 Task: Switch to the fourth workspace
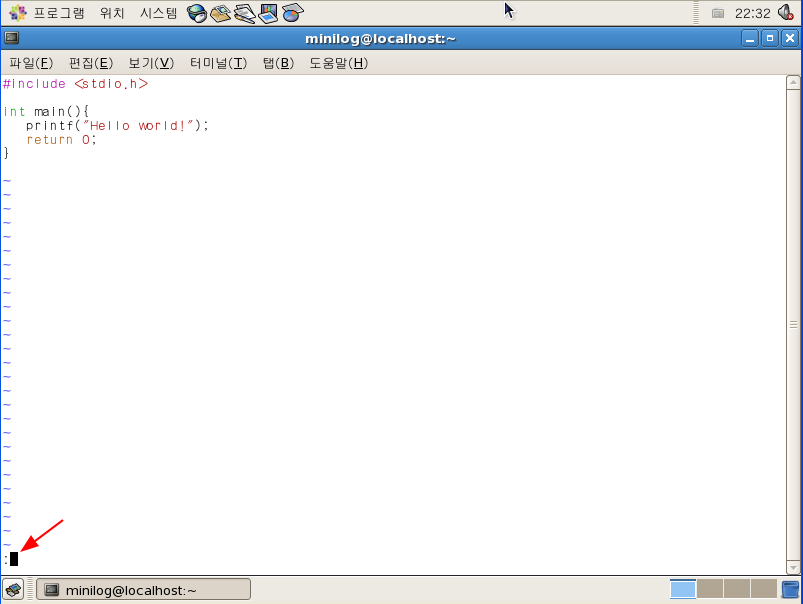(764, 589)
